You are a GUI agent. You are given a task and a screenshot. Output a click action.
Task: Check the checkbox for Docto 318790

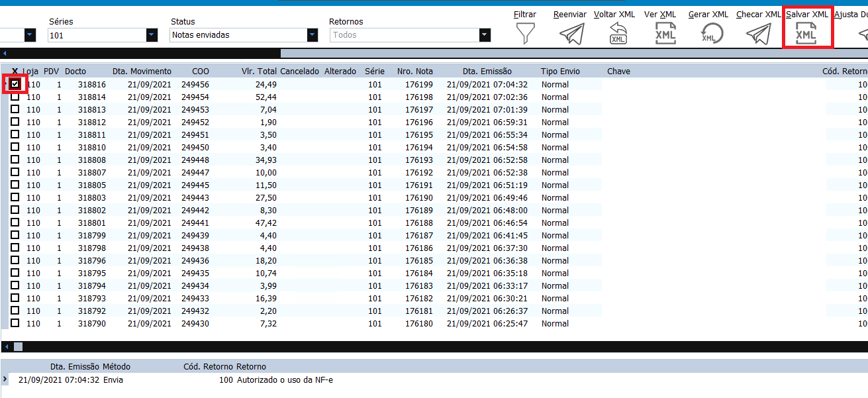point(15,323)
